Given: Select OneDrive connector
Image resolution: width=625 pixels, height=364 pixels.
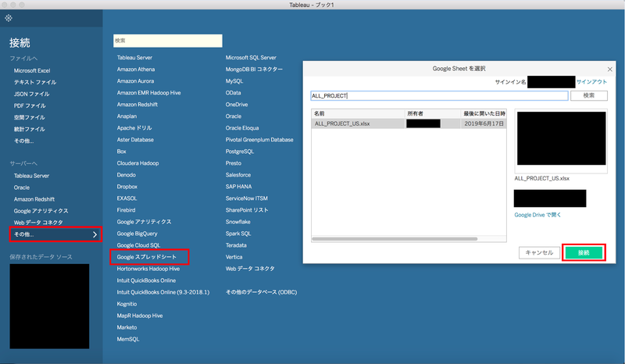Looking at the screenshot, I should click(x=237, y=105).
